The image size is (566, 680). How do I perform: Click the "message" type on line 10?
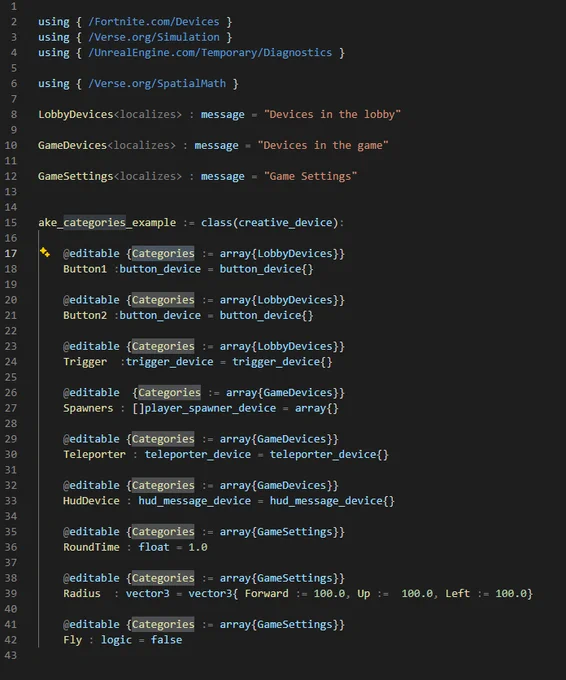pyautogui.click(x=216, y=145)
